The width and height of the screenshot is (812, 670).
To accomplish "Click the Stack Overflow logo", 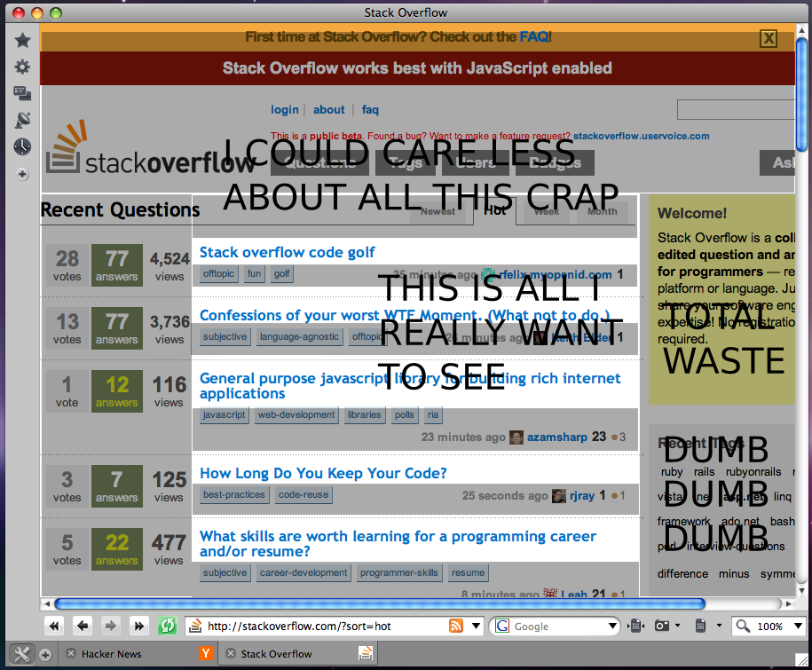I will tap(150, 148).
